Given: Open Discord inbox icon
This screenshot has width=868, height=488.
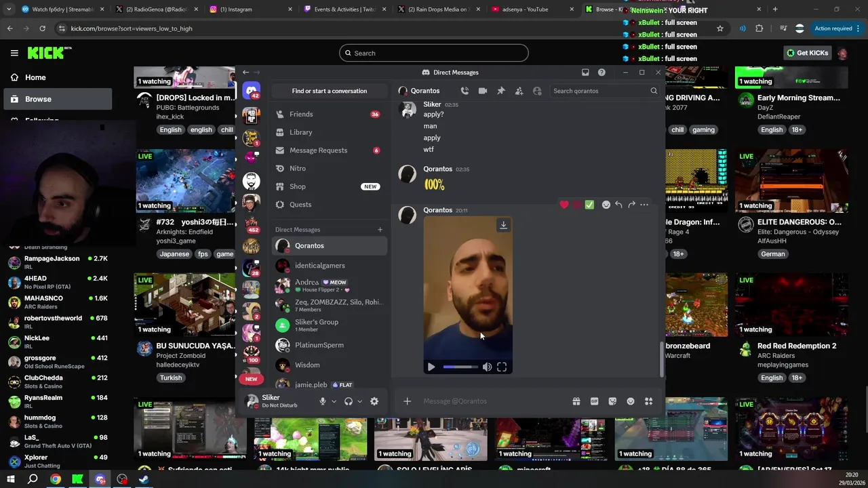Looking at the screenshot, I should [585, 73].
